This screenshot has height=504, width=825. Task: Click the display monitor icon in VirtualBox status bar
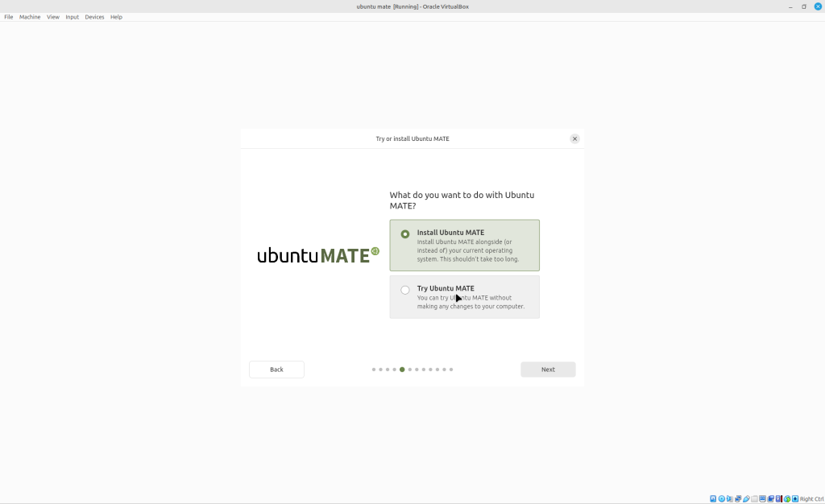(762, 498)
